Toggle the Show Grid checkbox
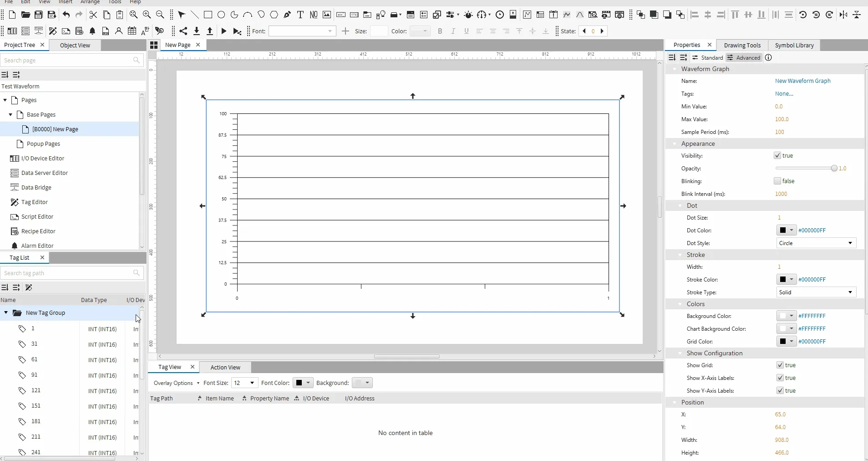This screenshot has height=461, width=868. click(x=780, y=365)
